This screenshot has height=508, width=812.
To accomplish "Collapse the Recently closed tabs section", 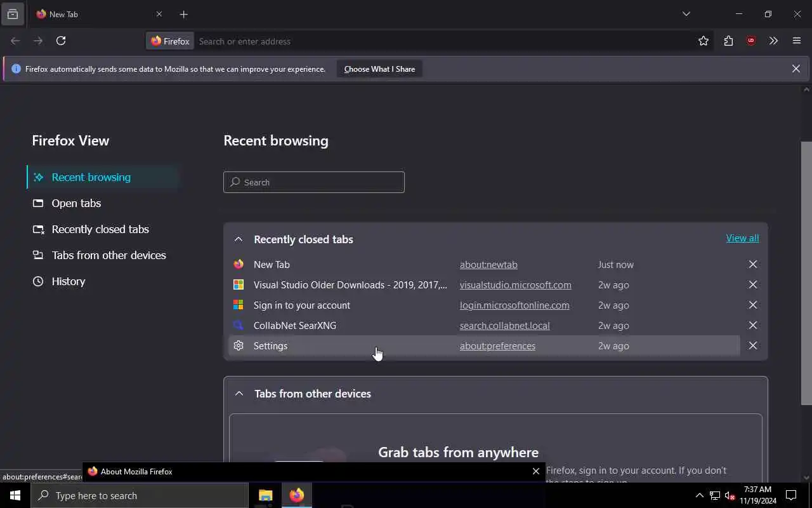I will point(239,239).
